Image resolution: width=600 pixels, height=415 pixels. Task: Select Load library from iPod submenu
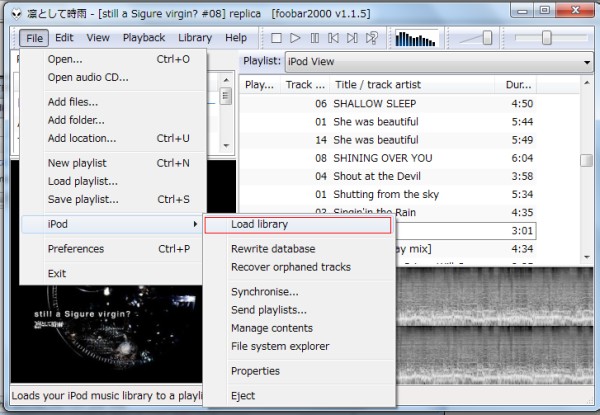tap(259, 225)
